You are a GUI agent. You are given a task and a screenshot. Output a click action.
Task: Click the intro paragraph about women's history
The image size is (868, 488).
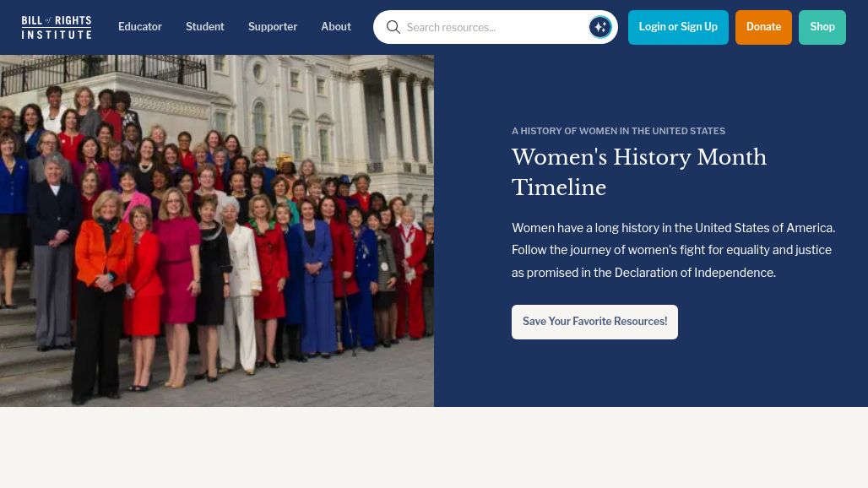(x=673, y=250)
